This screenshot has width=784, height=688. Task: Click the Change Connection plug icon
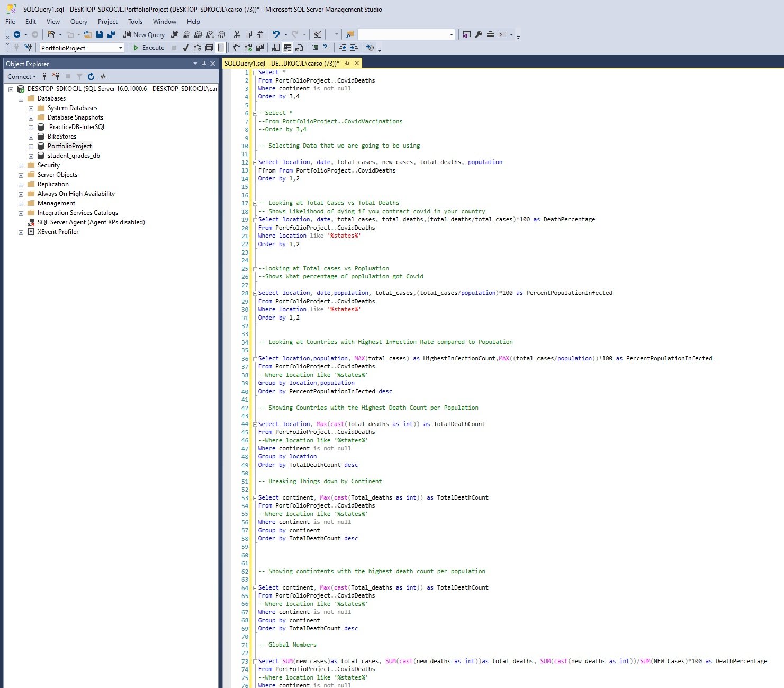tap(28, 48)
